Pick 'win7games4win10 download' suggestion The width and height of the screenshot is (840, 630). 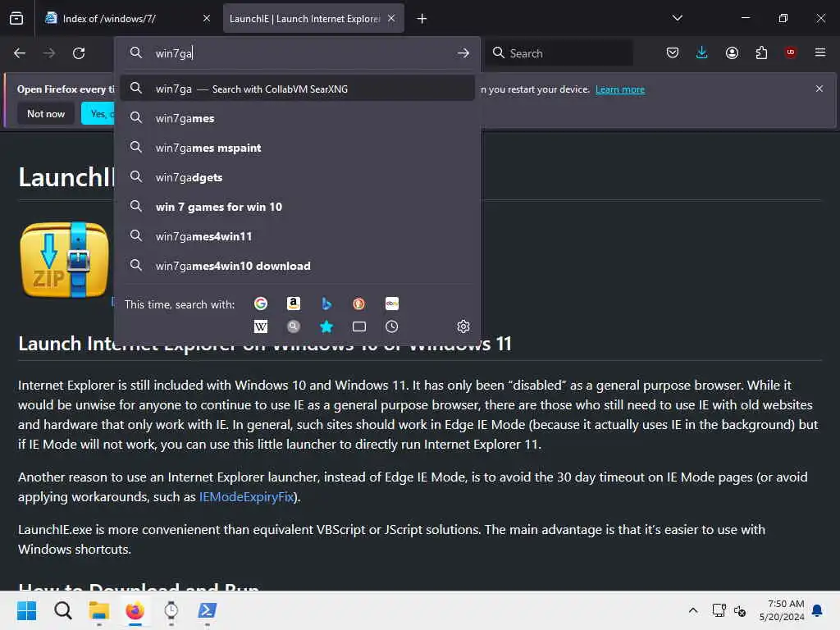point(297,266)
